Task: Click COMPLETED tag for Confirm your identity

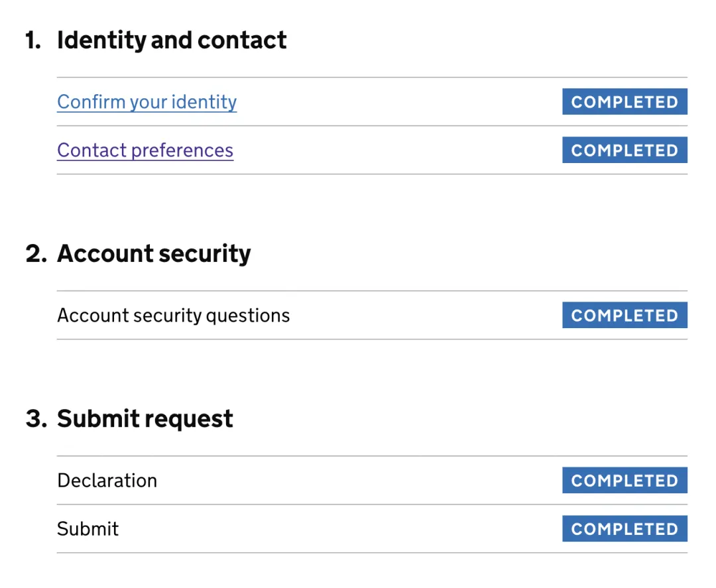Action: (x=625, y=102)
